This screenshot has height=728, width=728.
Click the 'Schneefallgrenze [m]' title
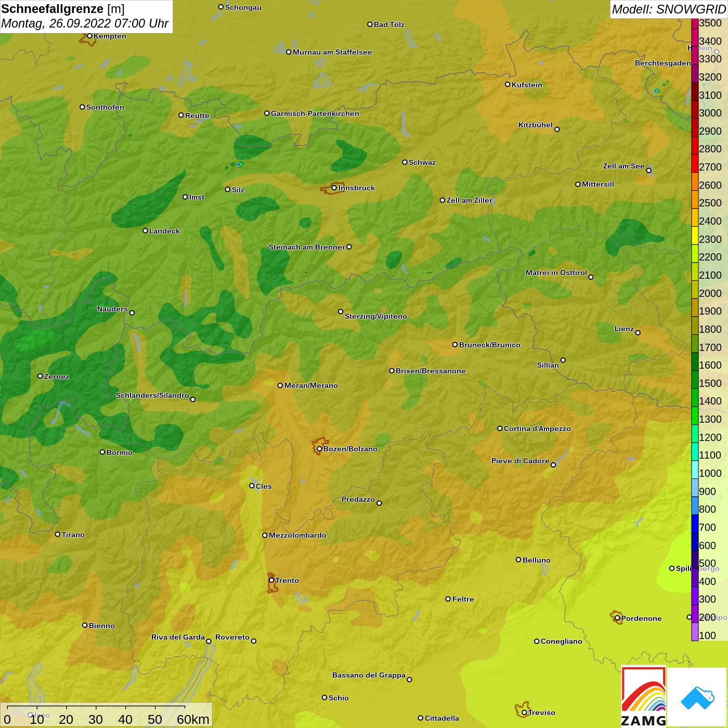[x=63, y=9]
